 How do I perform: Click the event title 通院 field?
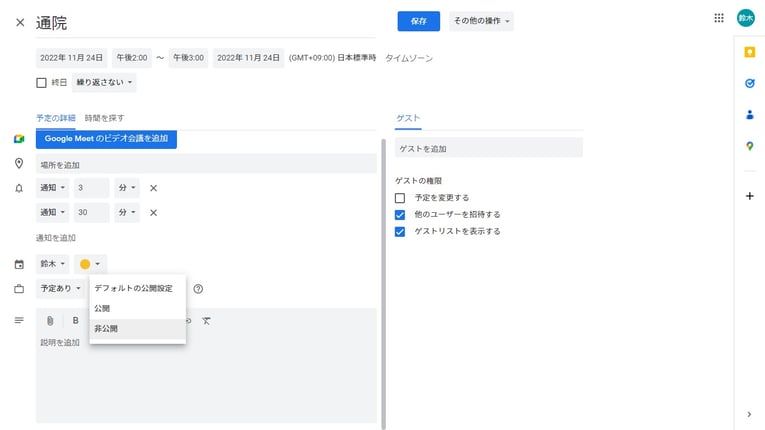[x=205, y=23]
